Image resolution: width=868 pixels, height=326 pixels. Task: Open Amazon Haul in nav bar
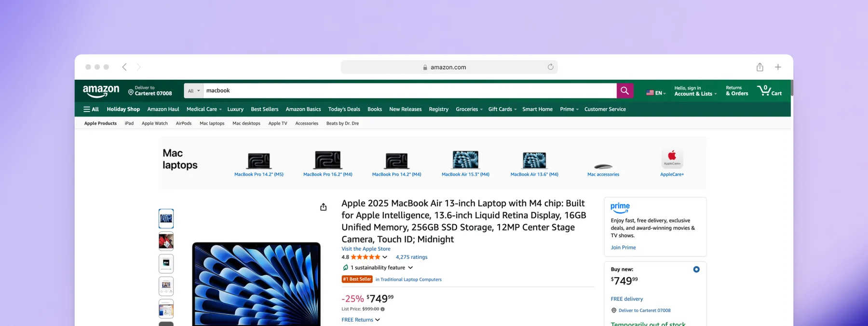tap(163, 109)
